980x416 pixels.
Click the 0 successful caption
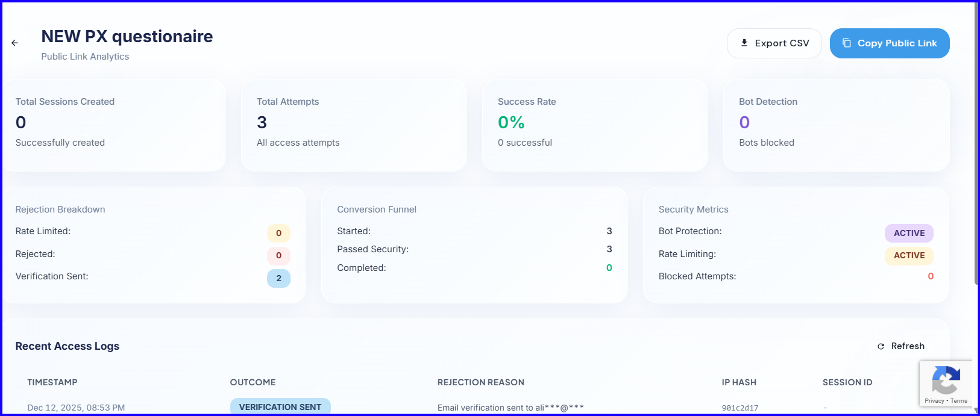[525, 143]
